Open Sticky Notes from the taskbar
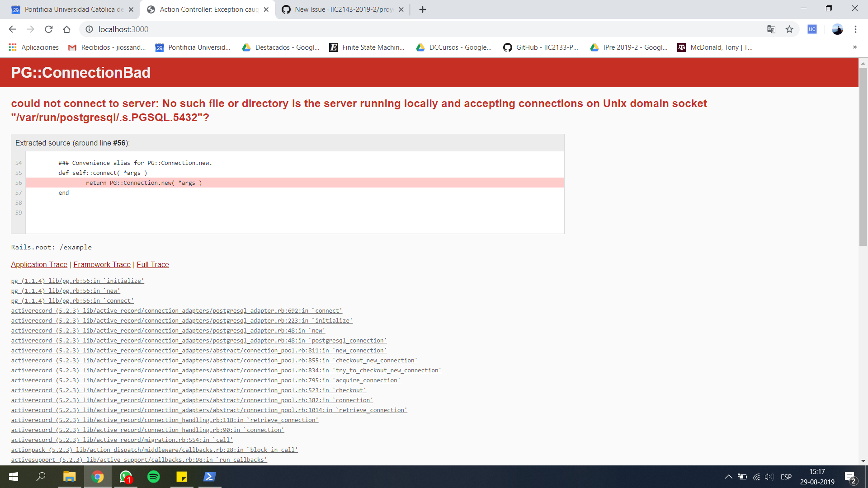The height and width of the screenshot is (488, 868). point(182,477)
